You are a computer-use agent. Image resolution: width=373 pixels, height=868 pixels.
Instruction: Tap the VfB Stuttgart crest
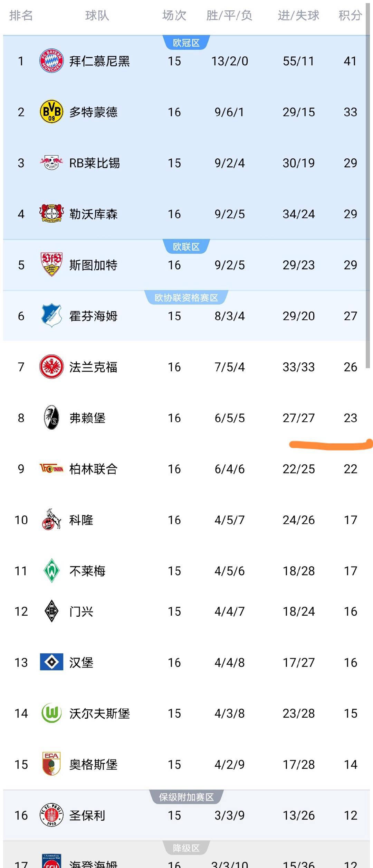pos(51,264)
